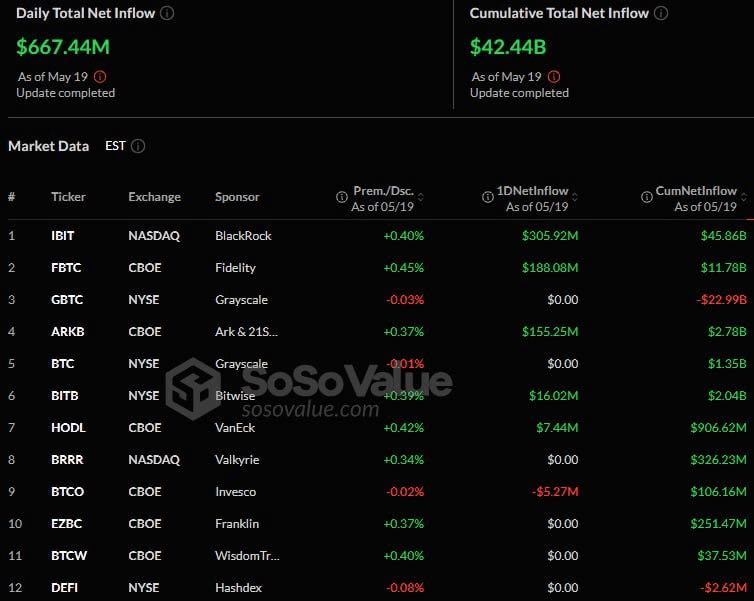Viewport: 754px width, 601px height.
Task: Click BITB's $16.02M one-day inflow
Action: click(553, 395)
